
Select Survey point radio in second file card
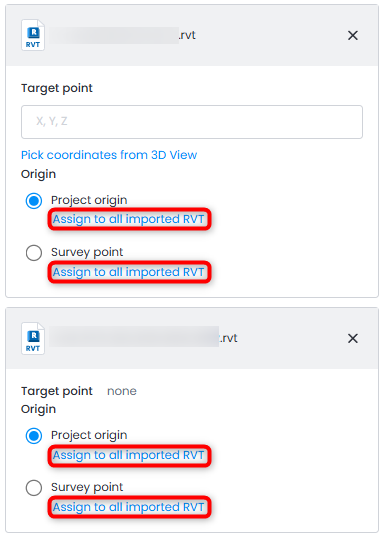[x=34, y=487]
